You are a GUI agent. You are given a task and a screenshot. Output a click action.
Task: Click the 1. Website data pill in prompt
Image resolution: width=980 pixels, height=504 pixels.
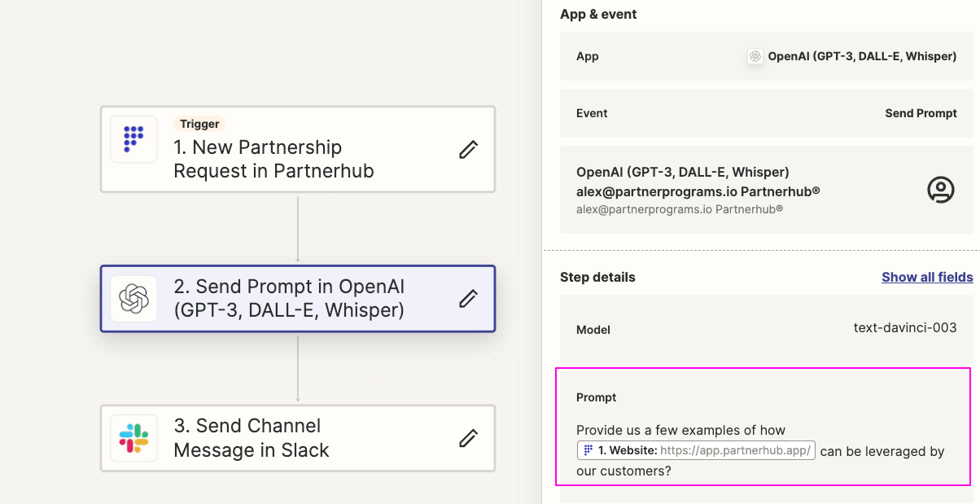[697, 450]
